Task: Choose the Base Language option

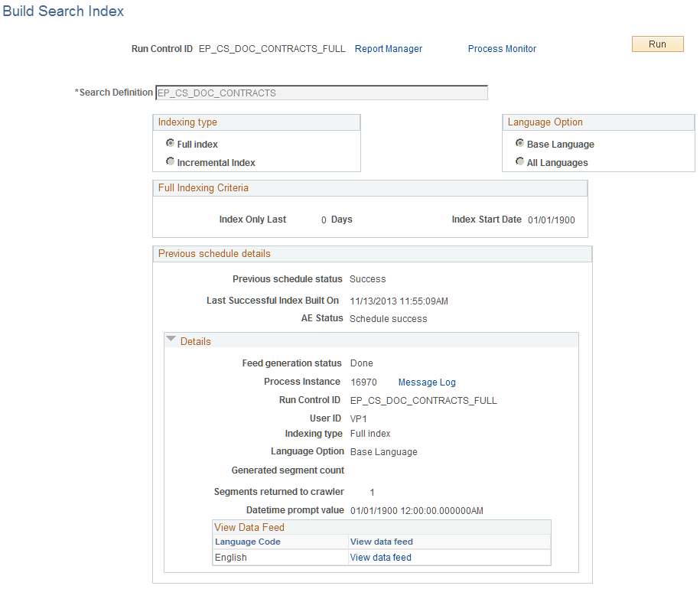Action: click(520, 143)
